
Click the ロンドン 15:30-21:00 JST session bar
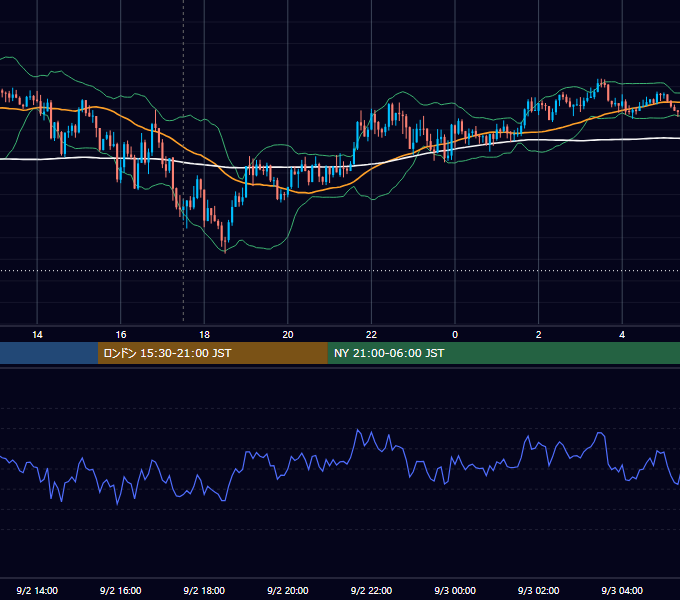coord(212,353)
